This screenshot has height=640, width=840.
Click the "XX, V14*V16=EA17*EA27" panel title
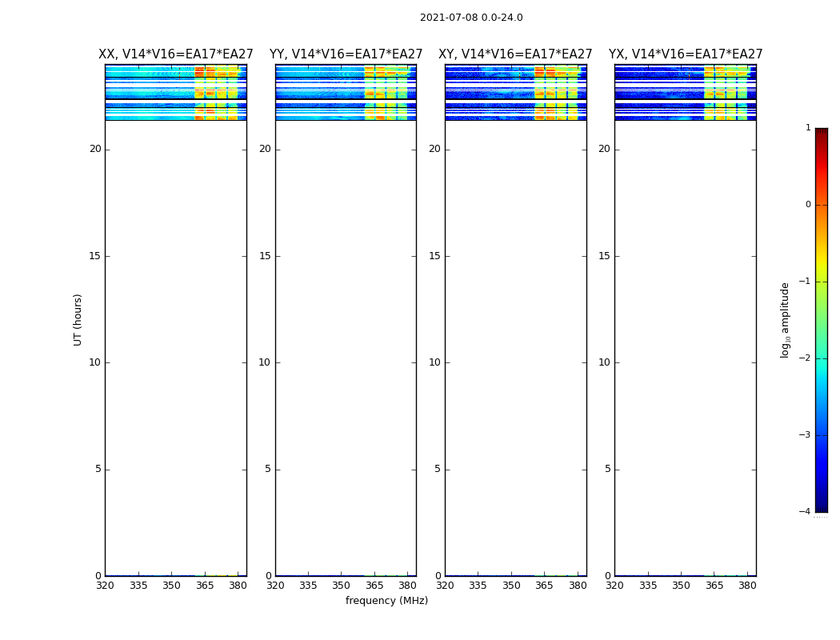coord(176,54)
